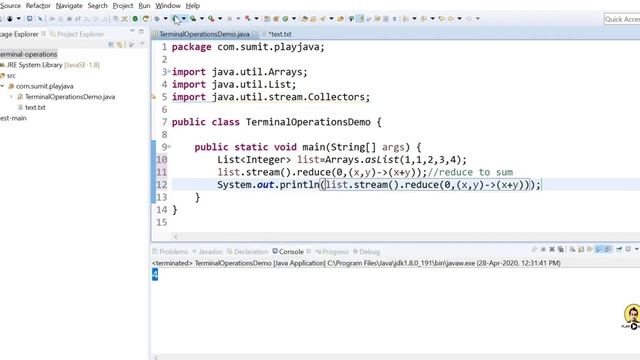640x360 pixels.
Task: Click Remove All Terminated Launches console icon
Action: pyautogui.click(x=561, y=249)
